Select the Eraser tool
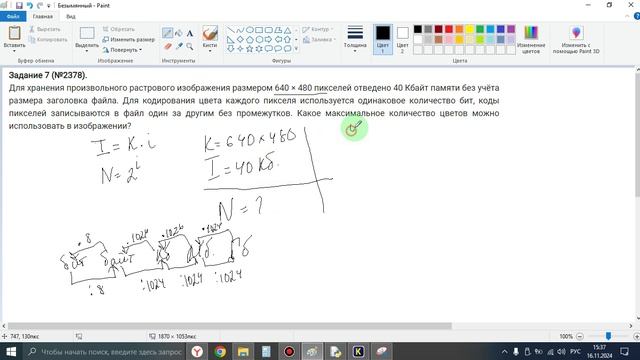The height and width of the screenshot is (360, 640). pyautogui.click(x=167, y=47)
